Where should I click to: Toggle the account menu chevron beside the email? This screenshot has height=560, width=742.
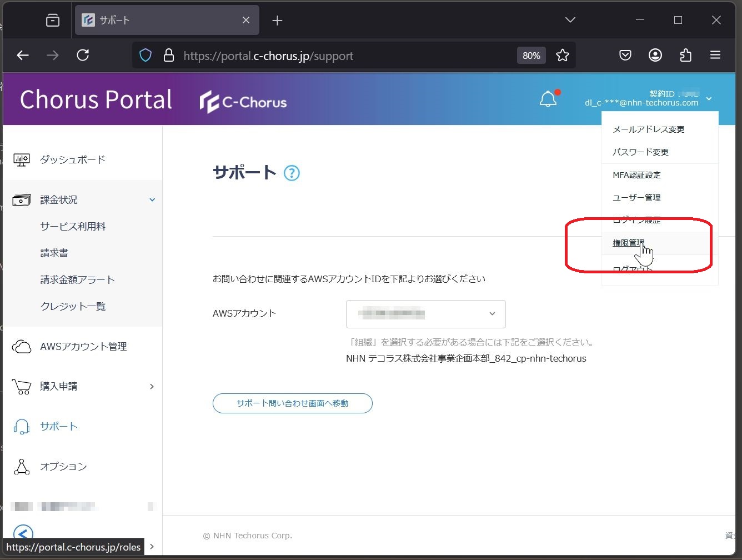coord(709,99)
